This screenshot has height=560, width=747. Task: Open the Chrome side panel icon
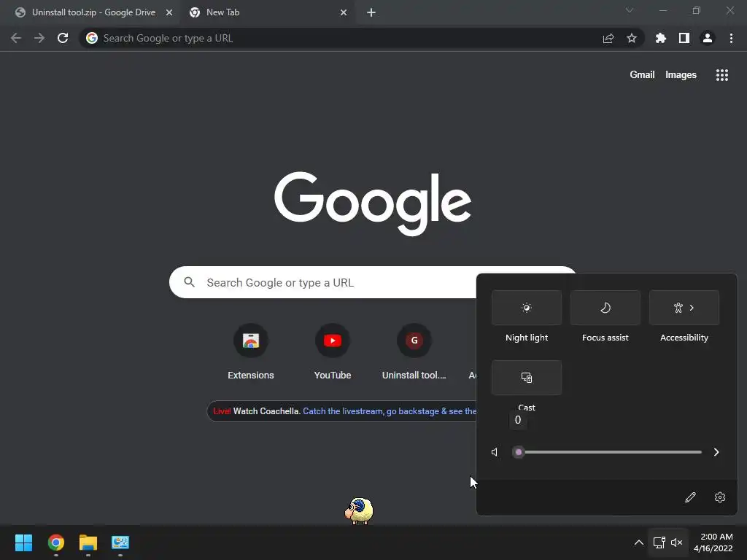(684, 38)
